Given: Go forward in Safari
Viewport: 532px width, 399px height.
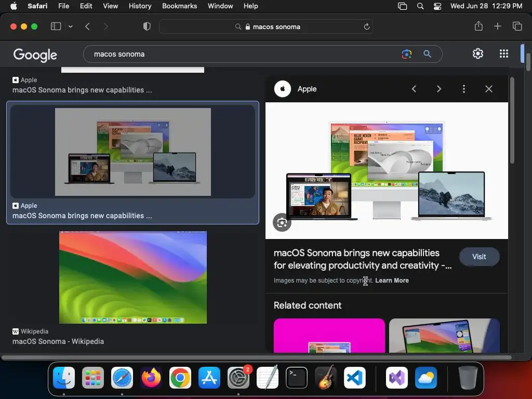Looking at the screenshot, I should click(x=105, y=26).
